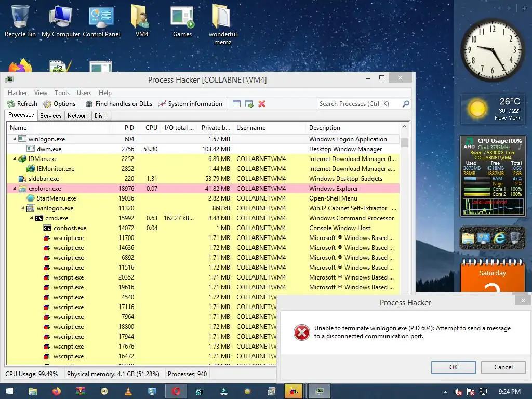Open the Help menu
The width and height of the screenshot is (532, 399).
pyautogui.click(x=105, y=92)
